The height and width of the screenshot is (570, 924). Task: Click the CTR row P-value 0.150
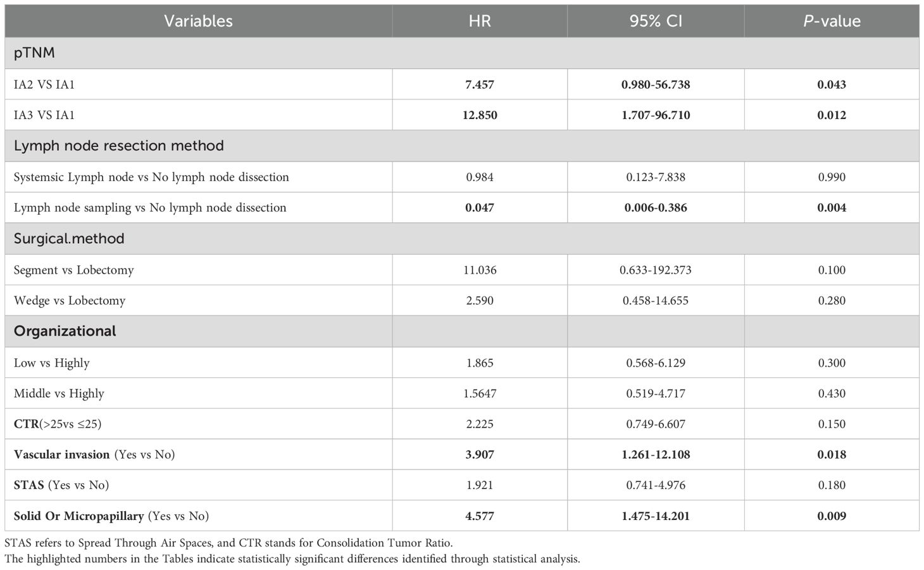click(832, 424)
